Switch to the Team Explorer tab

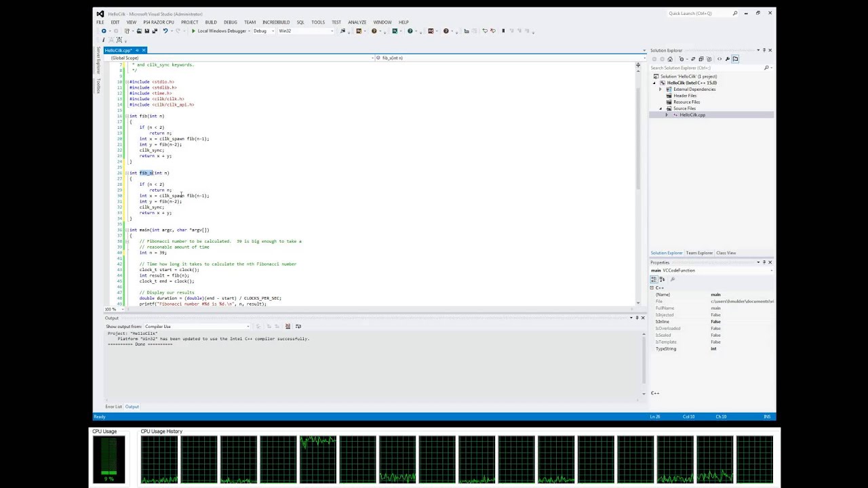coord(700,253)
